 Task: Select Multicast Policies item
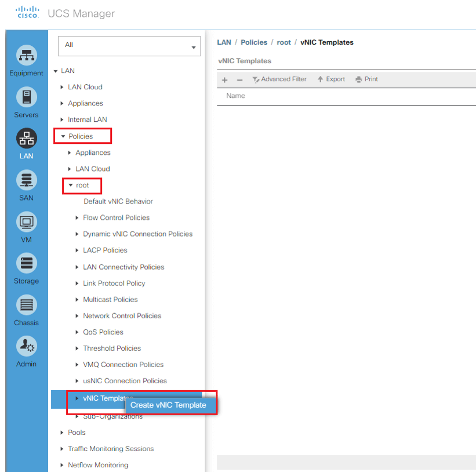pos(110,300)
